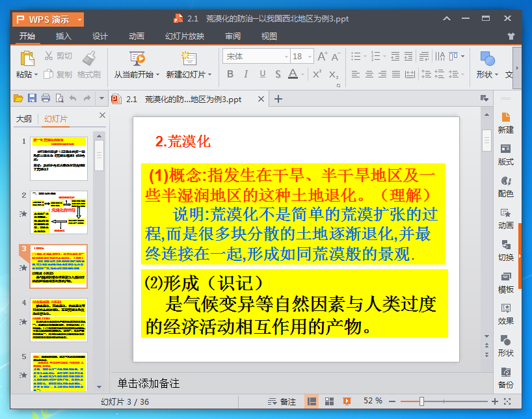Image resolution: width=532 pixels, height=419 pixels.
Task: Expand 新建幻灯片 dropdown arrow
Action: (209, 75)
